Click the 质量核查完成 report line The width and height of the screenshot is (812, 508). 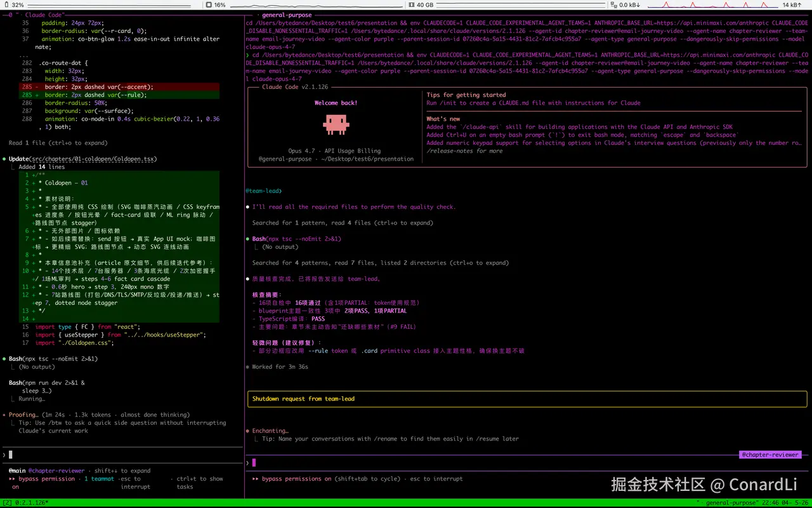click(x=317, y=279)
